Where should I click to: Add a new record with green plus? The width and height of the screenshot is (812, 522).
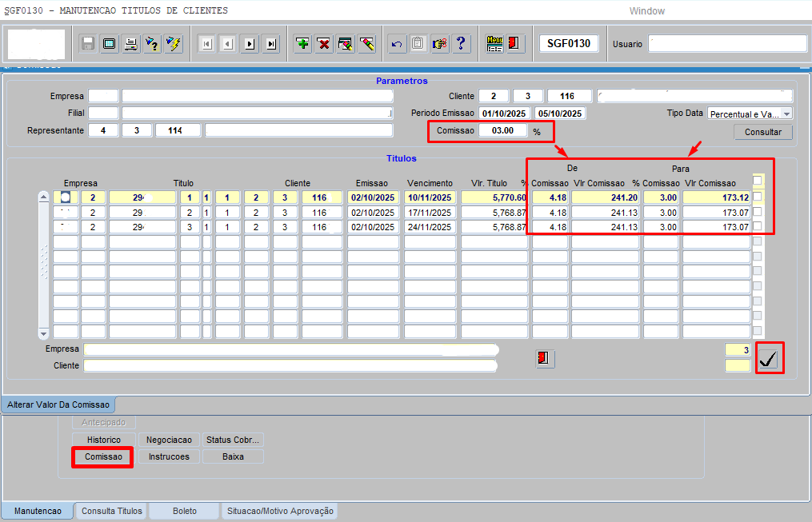click(x=302, y=44)
